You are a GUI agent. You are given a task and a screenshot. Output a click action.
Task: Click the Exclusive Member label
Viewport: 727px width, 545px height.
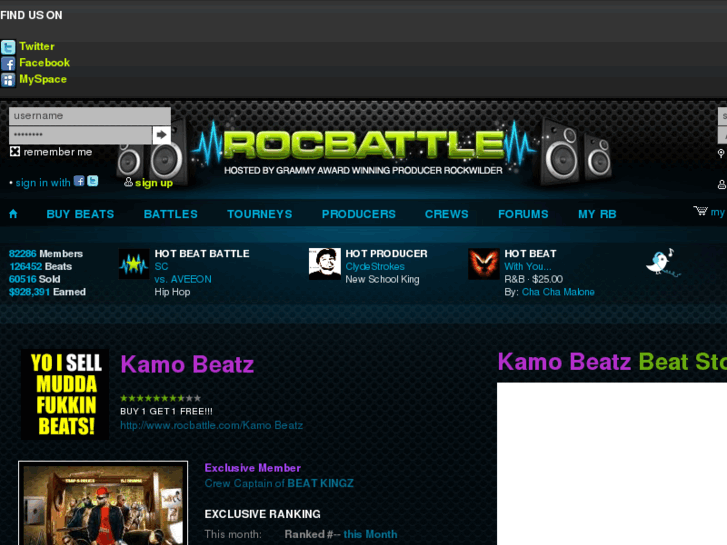tap(253, 468)
